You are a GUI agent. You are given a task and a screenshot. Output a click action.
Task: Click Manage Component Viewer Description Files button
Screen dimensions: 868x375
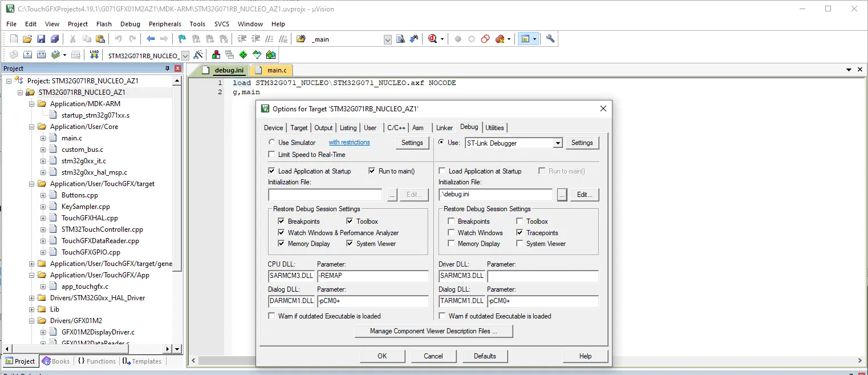pos(433,331)
